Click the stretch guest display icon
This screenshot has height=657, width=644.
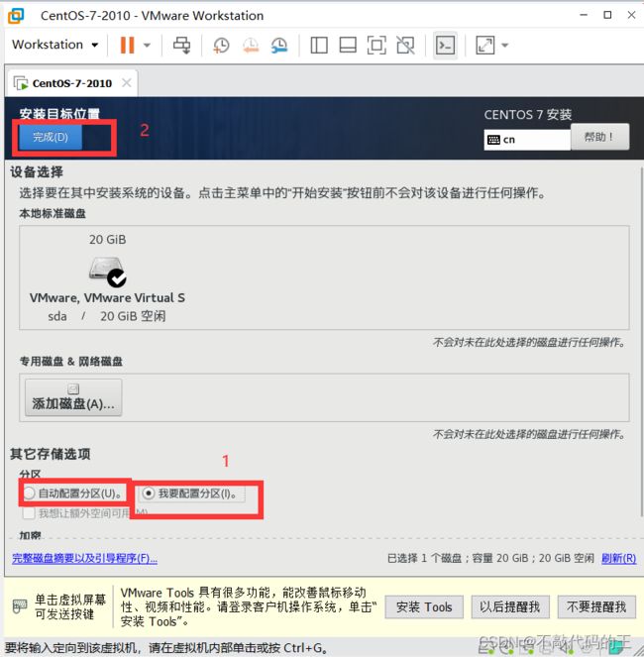click(x=484, y=45)
